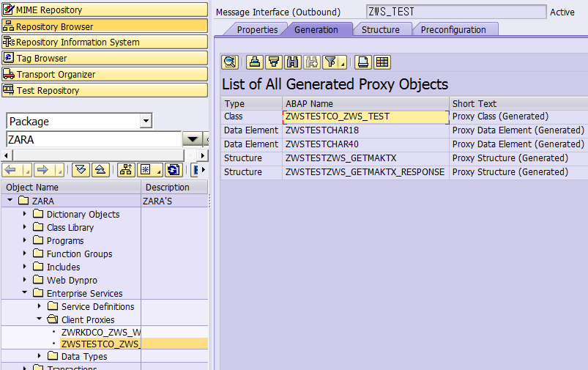
Task: Open the favorites star dropdown arrow
Action: click(x=159, y=170)
